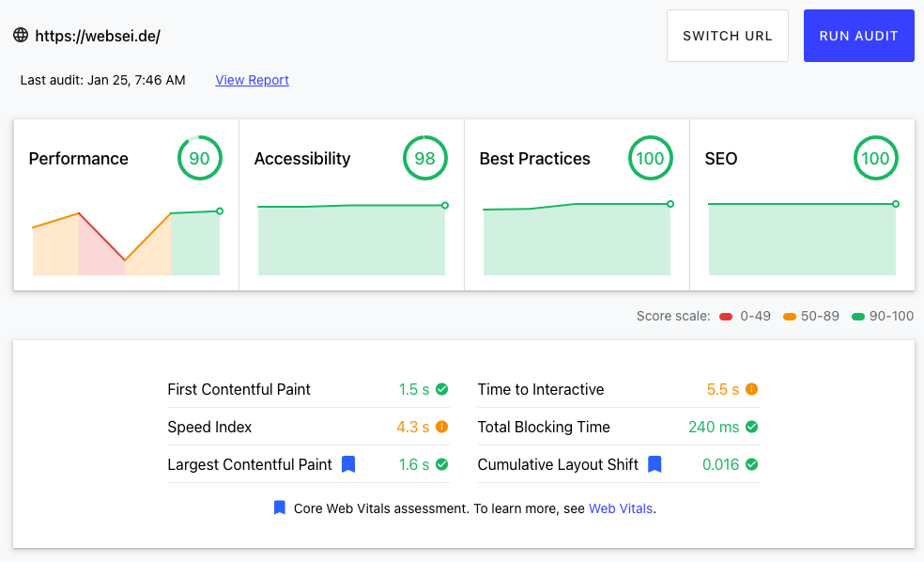Click the green check next to 1.6 s
Screen dimensions: 924x562
[x=442, y=464]
